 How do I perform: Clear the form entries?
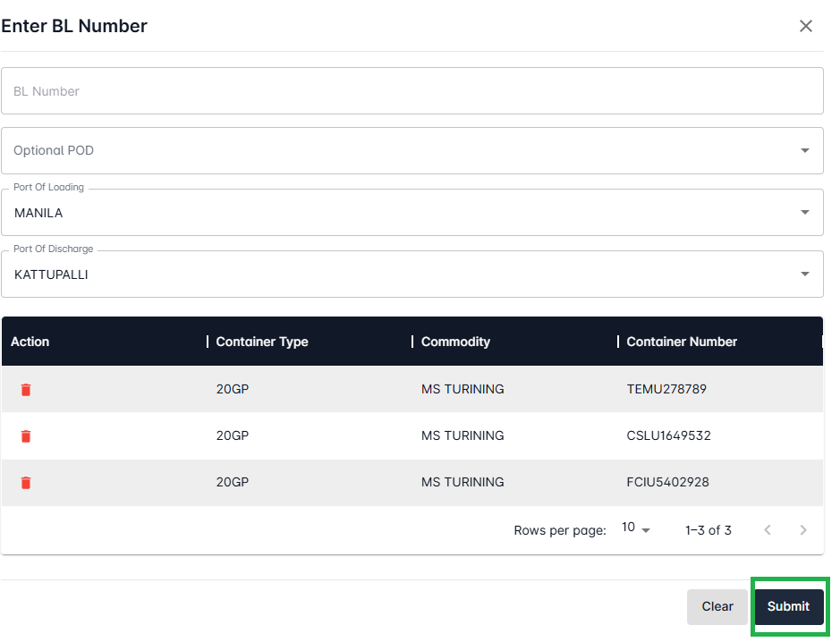pos(717,606)
